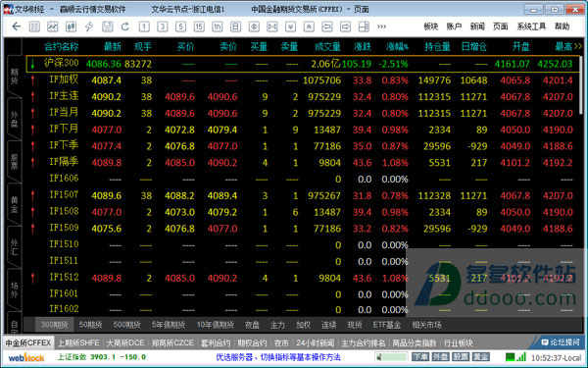Click the 下单 button in status bar

click(x=420, y=357)
